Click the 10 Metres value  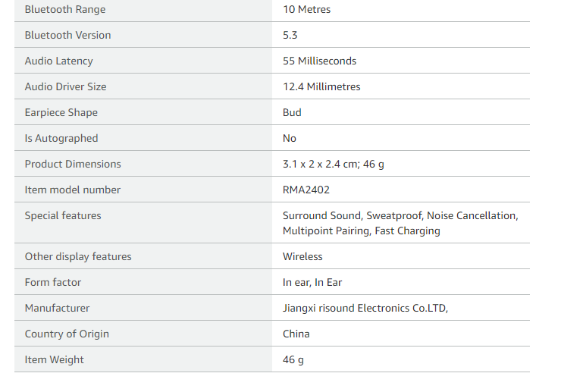click(x=306, y=10)
